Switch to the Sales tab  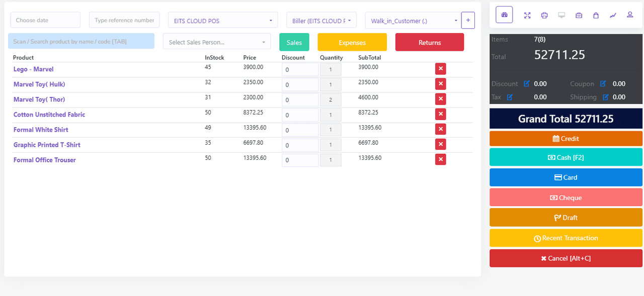click(294, 42)
